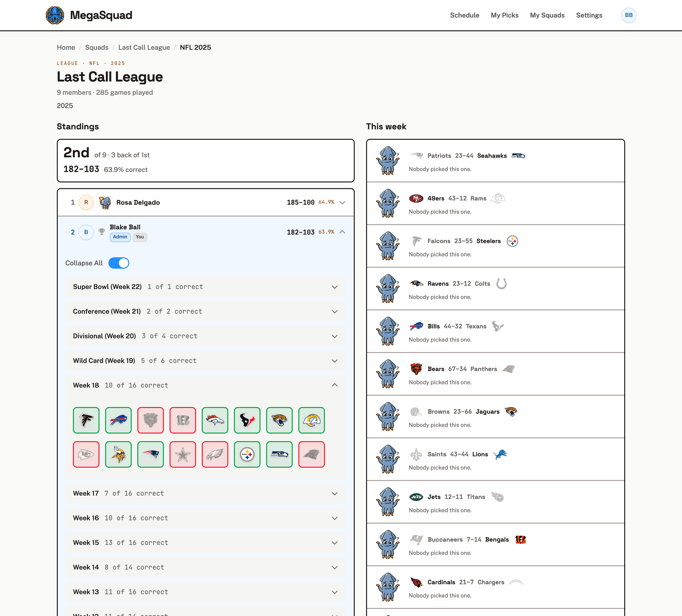682x616 pixels.
Task: Open My Squads page
Action: (x=547, y=15)
